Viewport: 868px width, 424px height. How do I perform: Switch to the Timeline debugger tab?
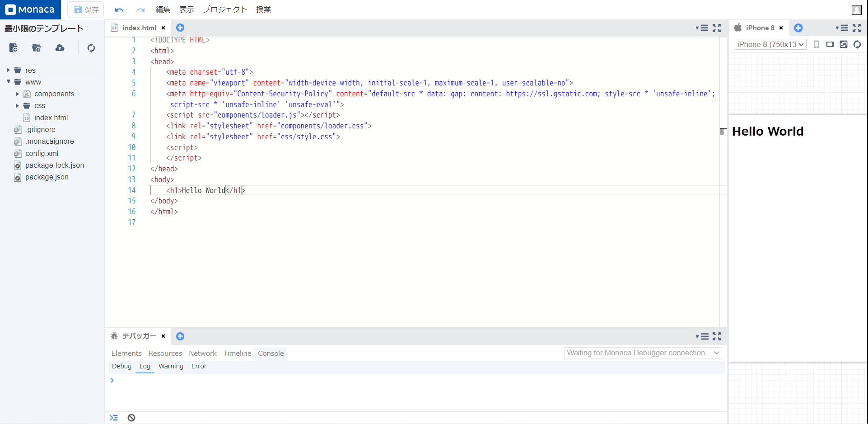pyautogui.click(x=237, y=353)
